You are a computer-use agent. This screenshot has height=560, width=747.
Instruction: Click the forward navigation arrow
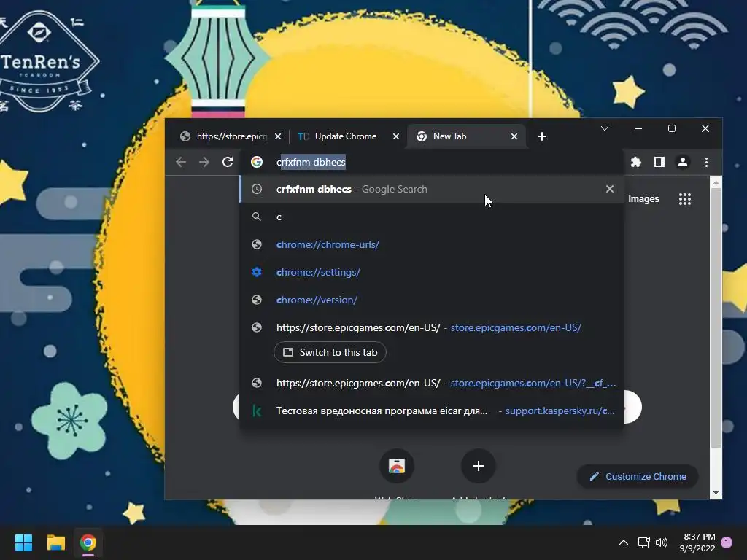[x=204, y=162]
